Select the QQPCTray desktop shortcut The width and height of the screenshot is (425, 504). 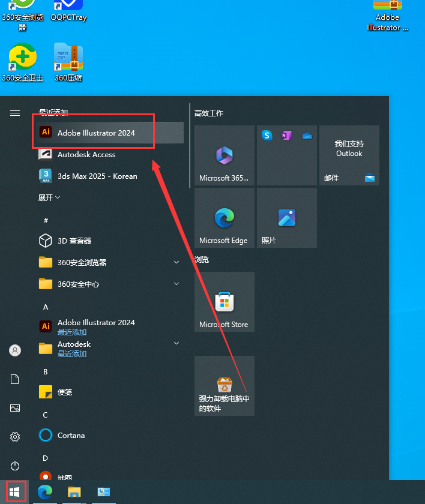pyautogui.click(x=68, y=11)
